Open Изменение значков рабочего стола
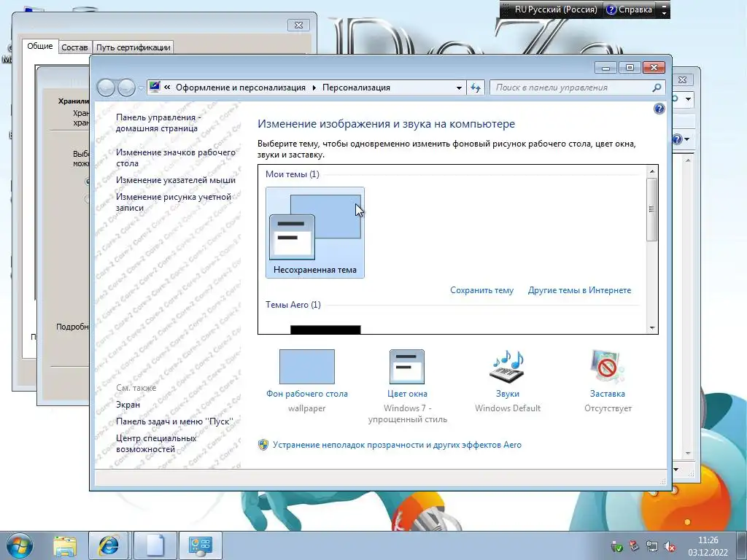The height and width of the screenshot is (560, 747). coord(176,157)
